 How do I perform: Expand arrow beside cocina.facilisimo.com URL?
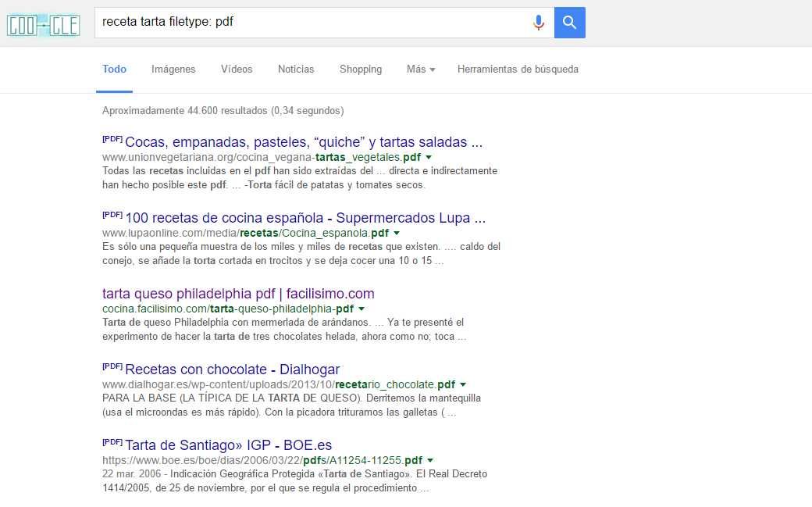pyautogui.click(x=361, y=309)
